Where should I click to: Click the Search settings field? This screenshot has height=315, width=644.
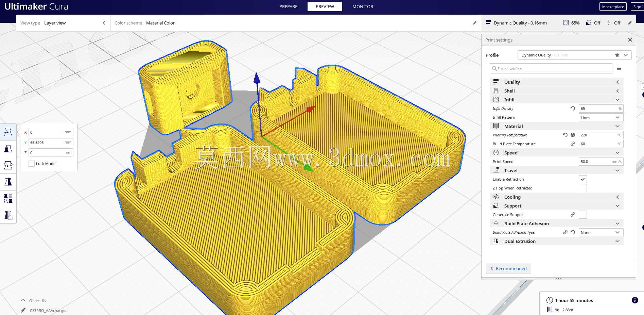click(551, 68)
